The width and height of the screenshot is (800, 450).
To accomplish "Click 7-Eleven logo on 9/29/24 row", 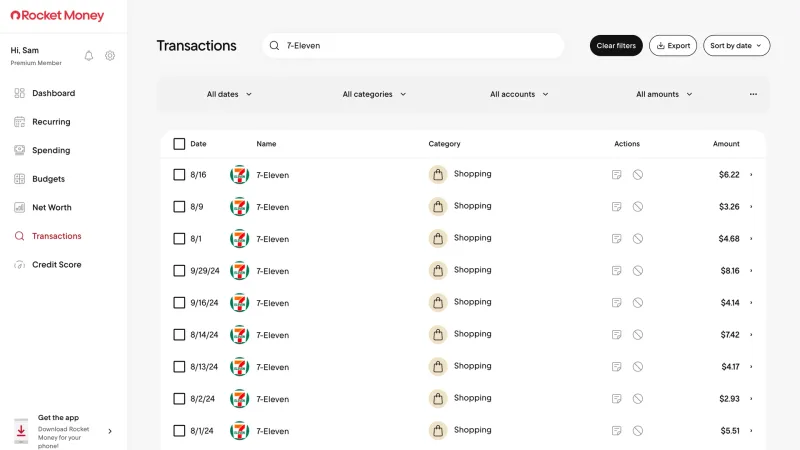I will [239, 271].
